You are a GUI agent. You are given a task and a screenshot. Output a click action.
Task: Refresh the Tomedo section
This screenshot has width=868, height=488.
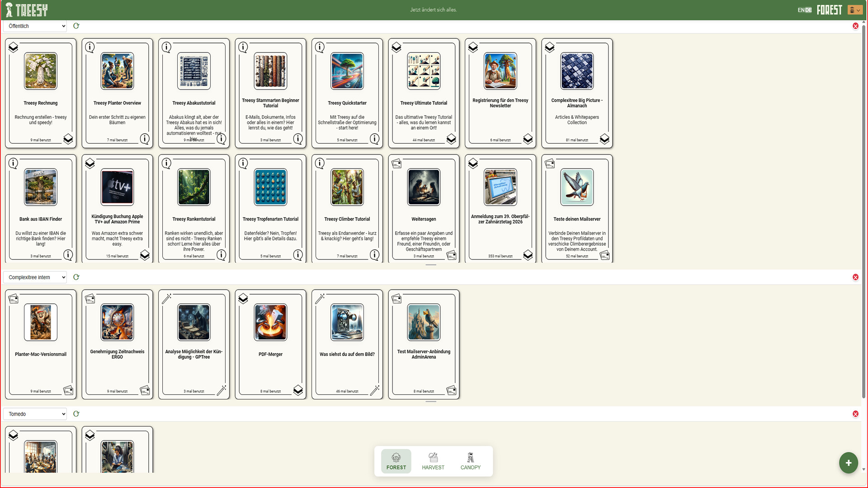click(76, 413)
